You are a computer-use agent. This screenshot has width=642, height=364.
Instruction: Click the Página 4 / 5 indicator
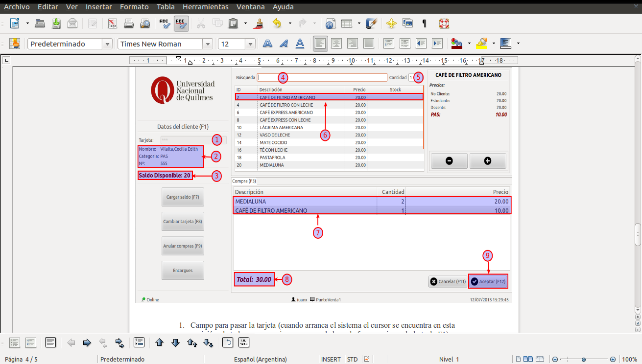point(21,359)
